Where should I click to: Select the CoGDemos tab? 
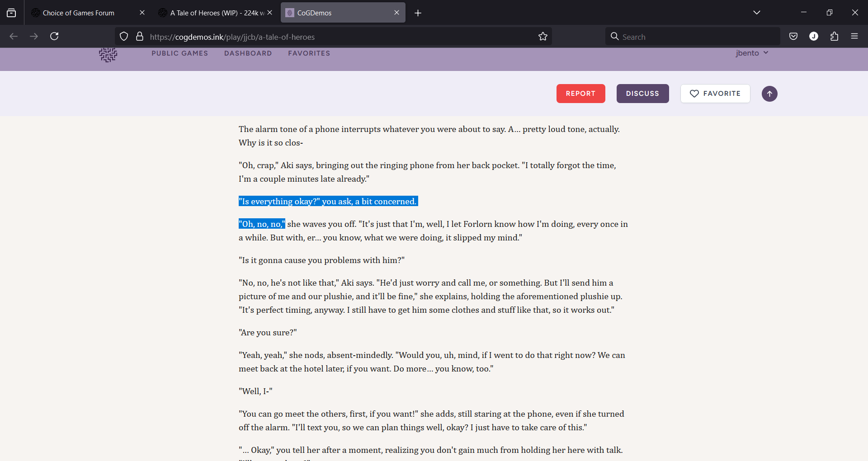tap(343, 13)
